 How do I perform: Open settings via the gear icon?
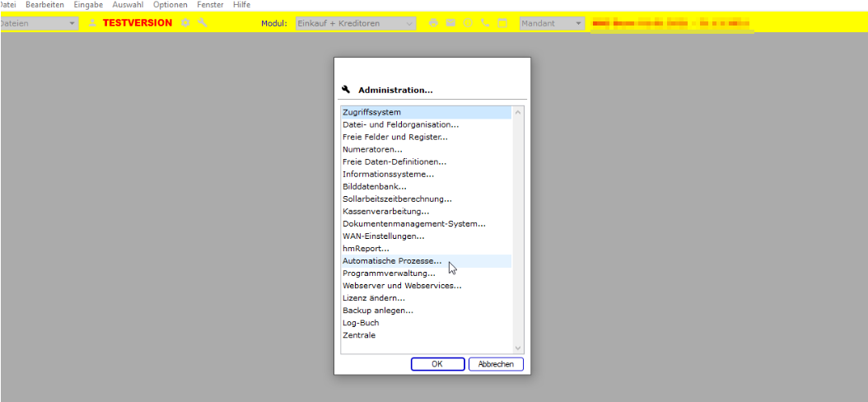[185, 23]
